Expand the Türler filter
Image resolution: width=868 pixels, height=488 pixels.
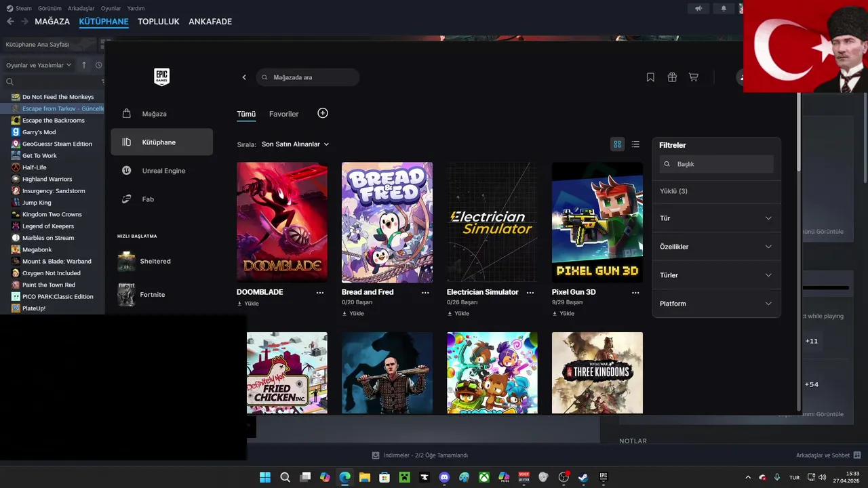pos(716,275)
